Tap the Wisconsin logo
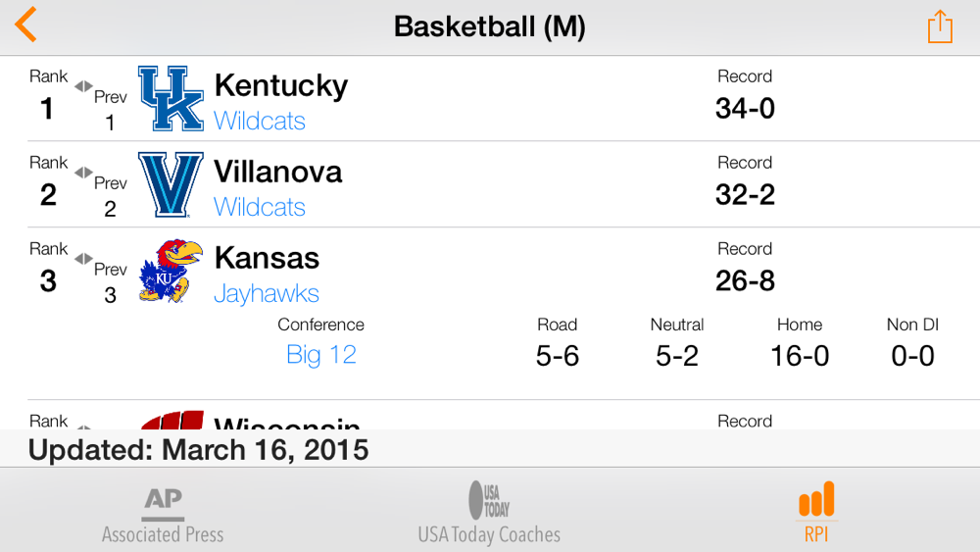The image size is (980, 552). coord(172,420)
